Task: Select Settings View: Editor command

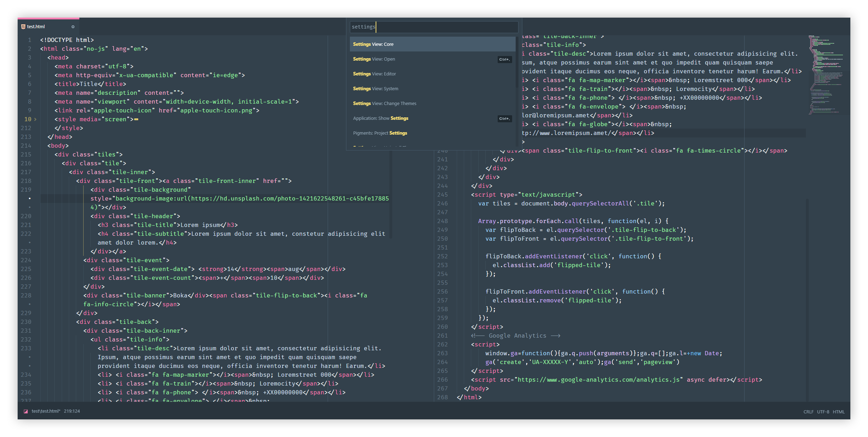Action: point(432,74)
